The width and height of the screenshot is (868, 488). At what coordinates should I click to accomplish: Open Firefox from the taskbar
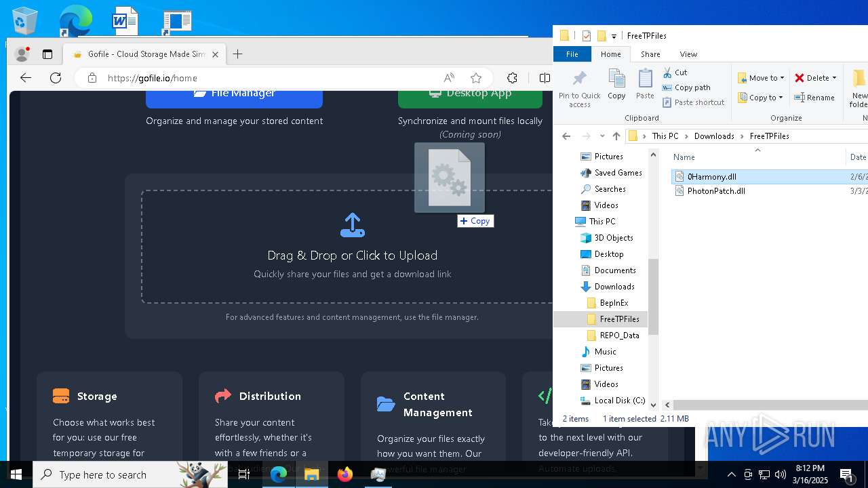click(x=345, y=474)
